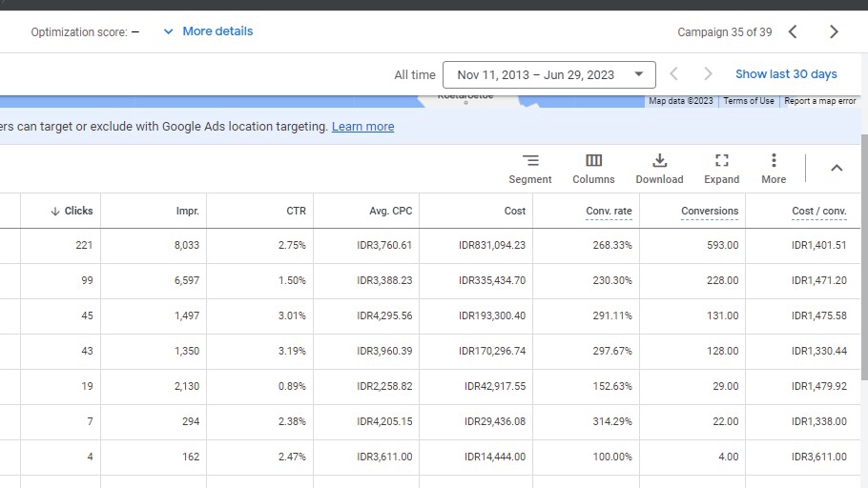Select conv. rate 152.63%
The height and width of the screenshot is (488, 868).
611,386
